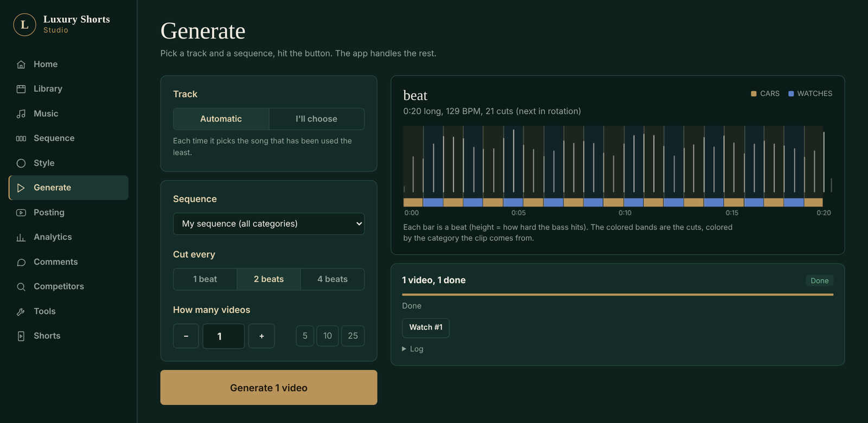
Task: Click the Luxury Shorts title text
Action: (76, 20)
